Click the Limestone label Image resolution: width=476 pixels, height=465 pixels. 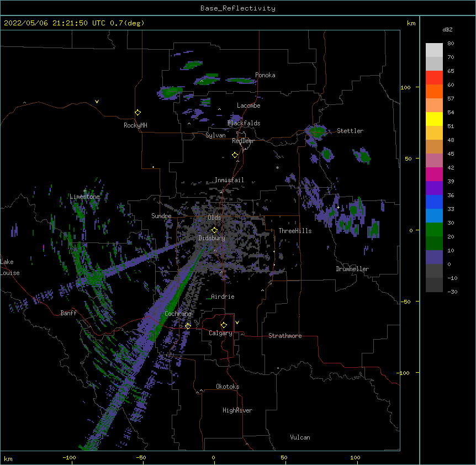pos(84,197)
